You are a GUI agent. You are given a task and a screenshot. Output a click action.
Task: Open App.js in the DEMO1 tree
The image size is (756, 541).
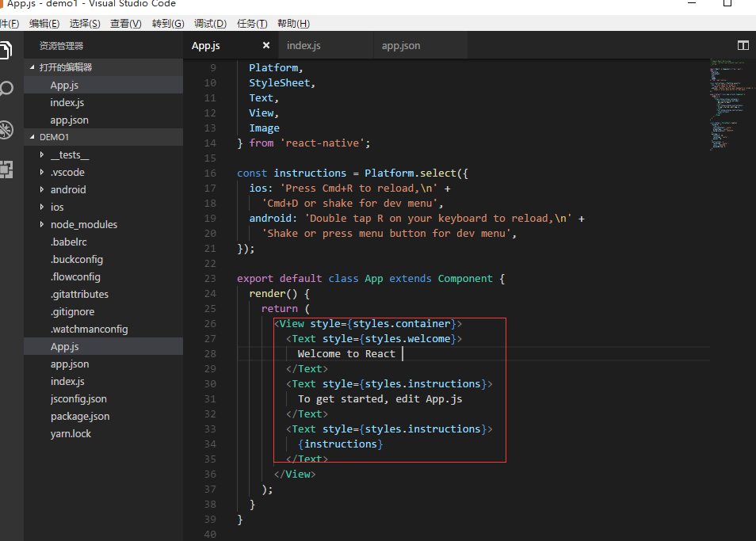coord(103,346)
